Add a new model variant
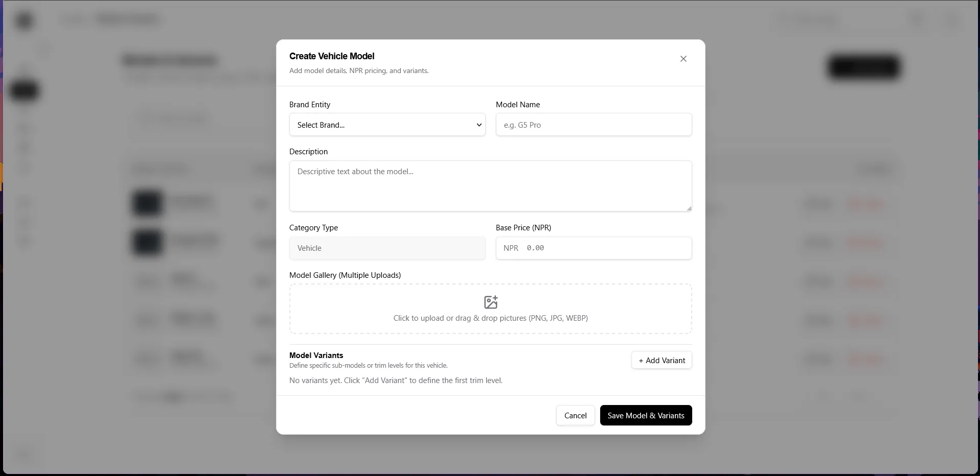 662,360
